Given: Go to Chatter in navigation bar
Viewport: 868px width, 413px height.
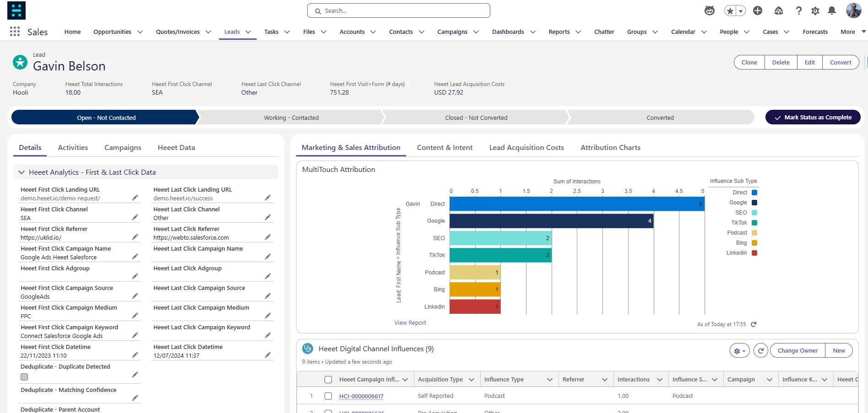Looking at the screenshot, I should click(x=604, y=32).
